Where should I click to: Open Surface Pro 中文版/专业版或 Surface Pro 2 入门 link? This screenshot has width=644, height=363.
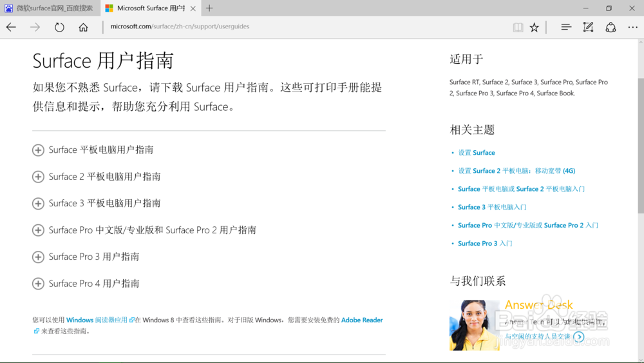tap(528, 225)
